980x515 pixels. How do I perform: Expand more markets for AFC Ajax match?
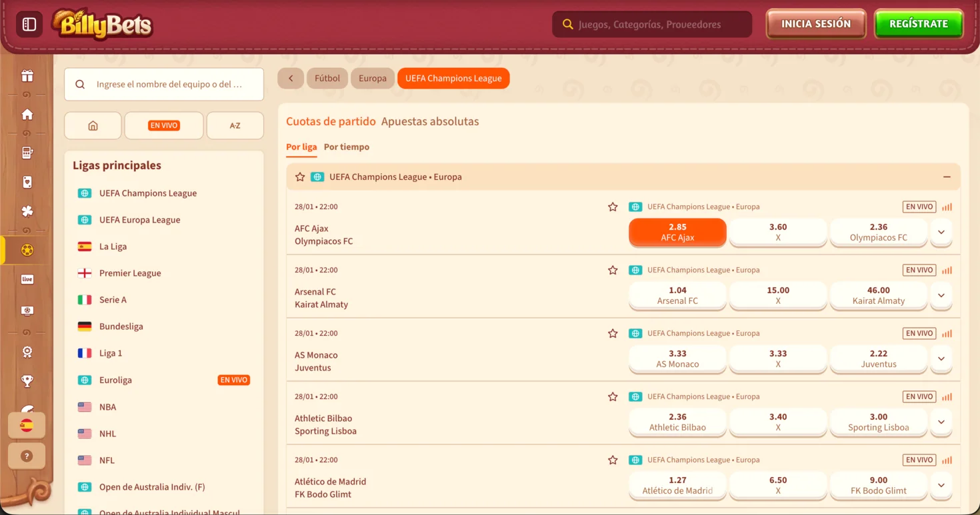[941, 233]
